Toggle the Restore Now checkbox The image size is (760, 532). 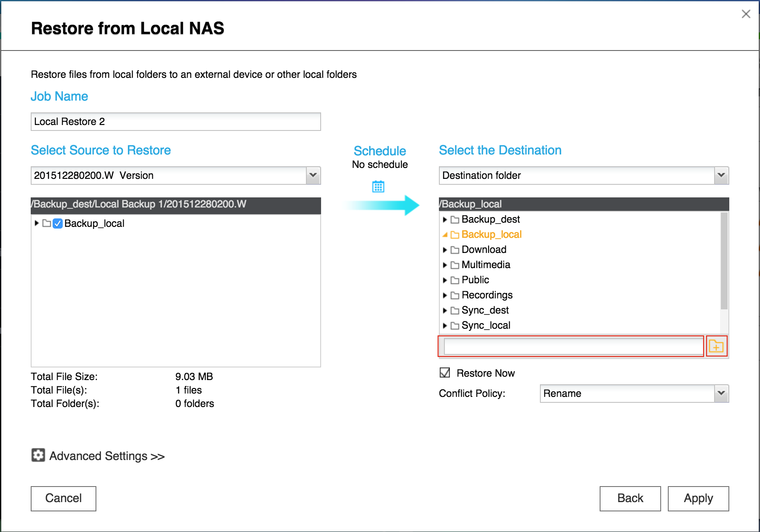[x=445, y=373]
